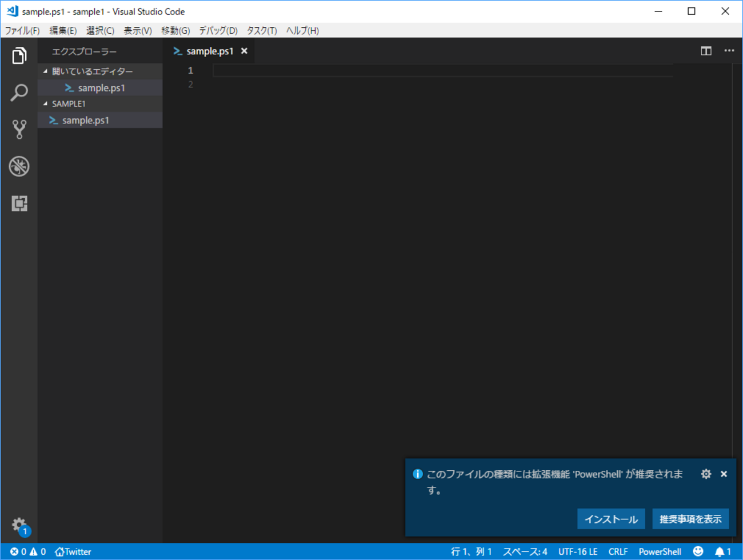
Task: Collapse the SAMPLE1 folder section
Action: (x=99, y=103)
